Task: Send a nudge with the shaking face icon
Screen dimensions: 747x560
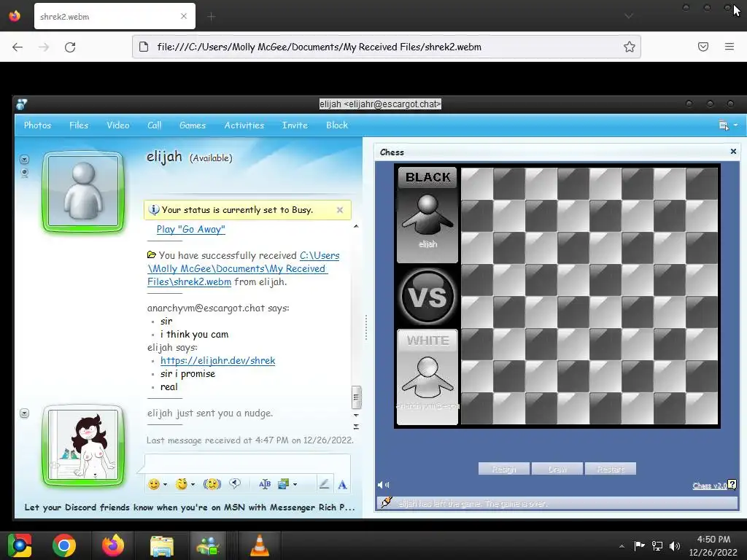Action: 212,484
